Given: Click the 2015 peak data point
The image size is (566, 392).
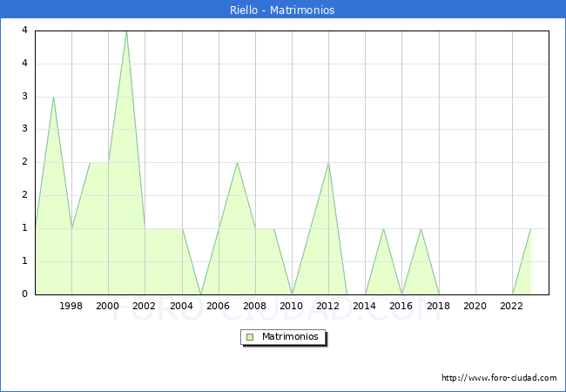Looking at the screenshot, I should (x=383, y=228).
